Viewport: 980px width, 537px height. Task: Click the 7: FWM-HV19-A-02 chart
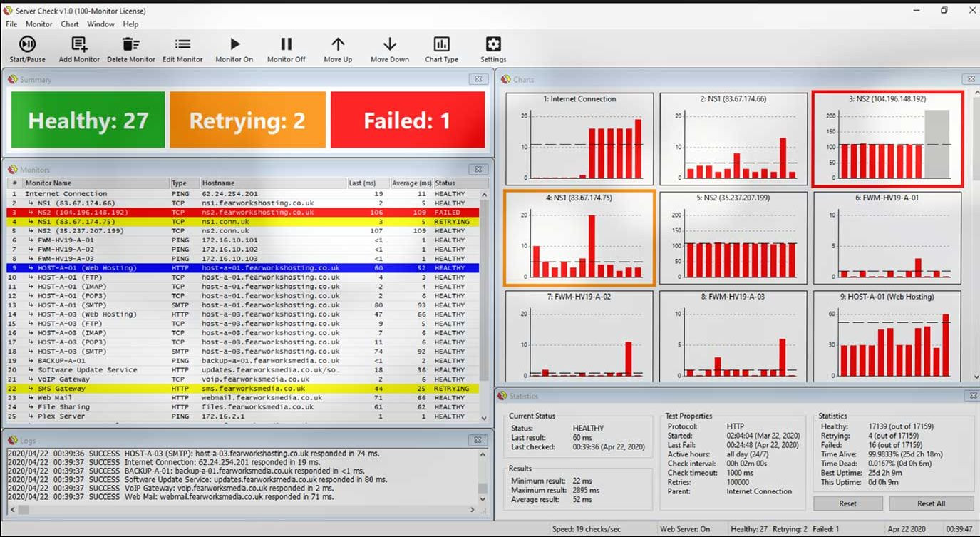579,335
